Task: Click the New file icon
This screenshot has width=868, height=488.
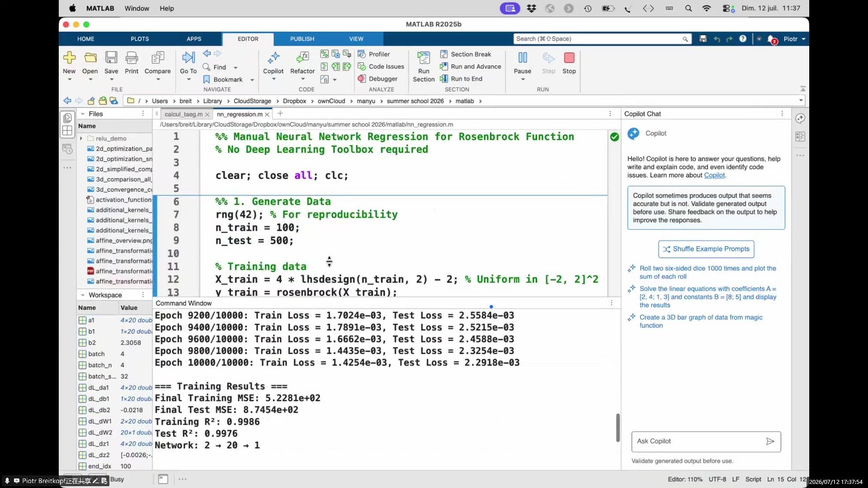Action: (x=69, y=57)
